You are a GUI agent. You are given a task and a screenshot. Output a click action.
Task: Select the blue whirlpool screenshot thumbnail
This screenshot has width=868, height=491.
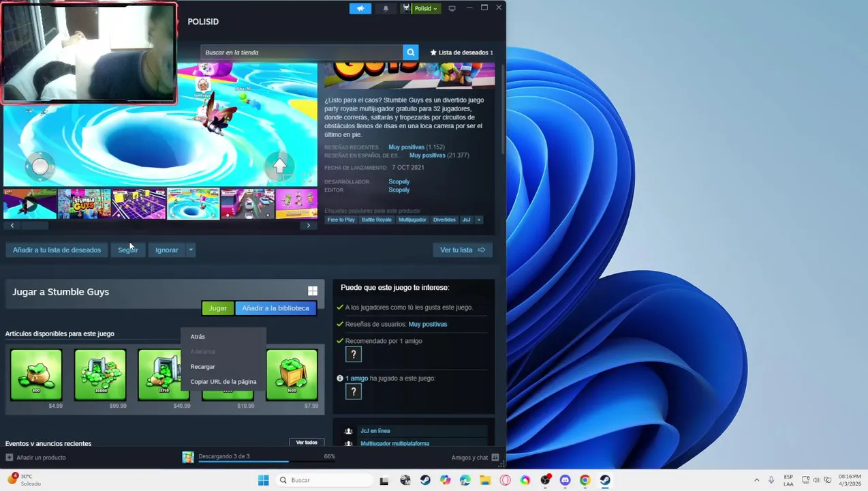193,204
